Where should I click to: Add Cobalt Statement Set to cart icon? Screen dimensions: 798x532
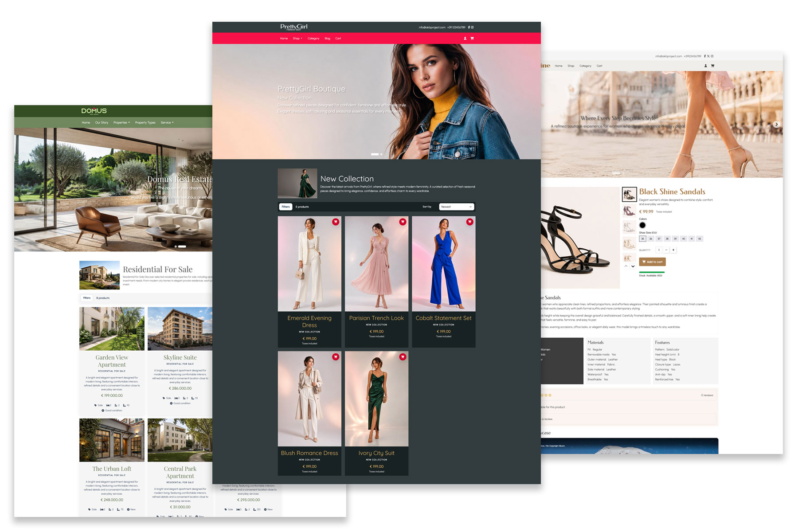469,222
